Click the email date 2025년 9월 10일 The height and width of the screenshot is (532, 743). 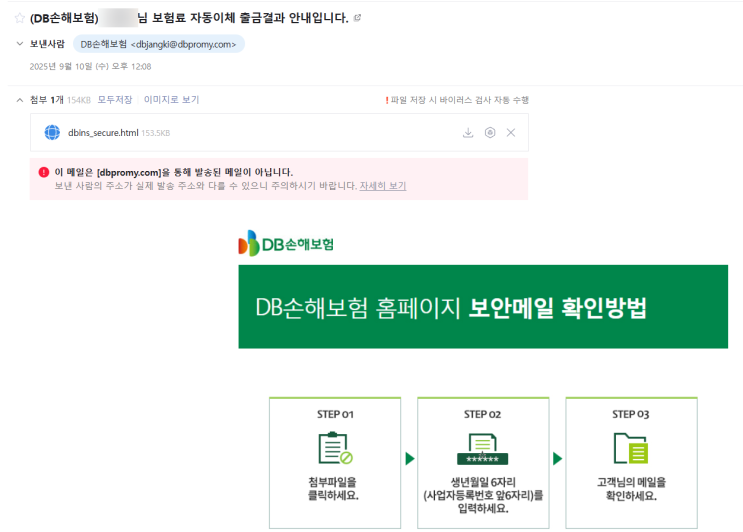point(90,66)
